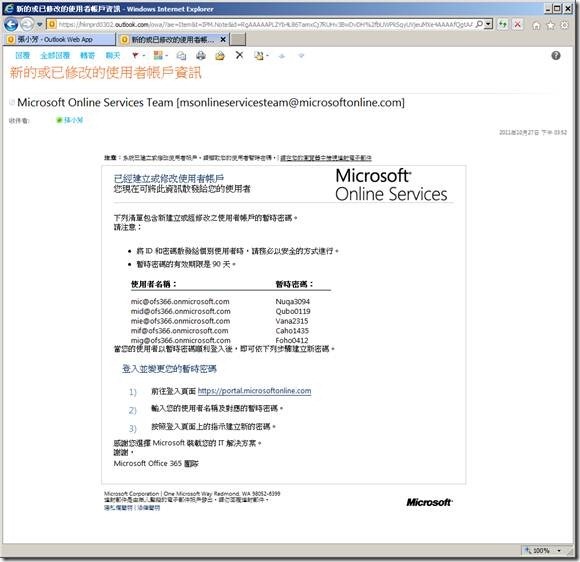The image size is (580, 562).
Task: Click the red Stop loading icon
Action: (517, 25)
